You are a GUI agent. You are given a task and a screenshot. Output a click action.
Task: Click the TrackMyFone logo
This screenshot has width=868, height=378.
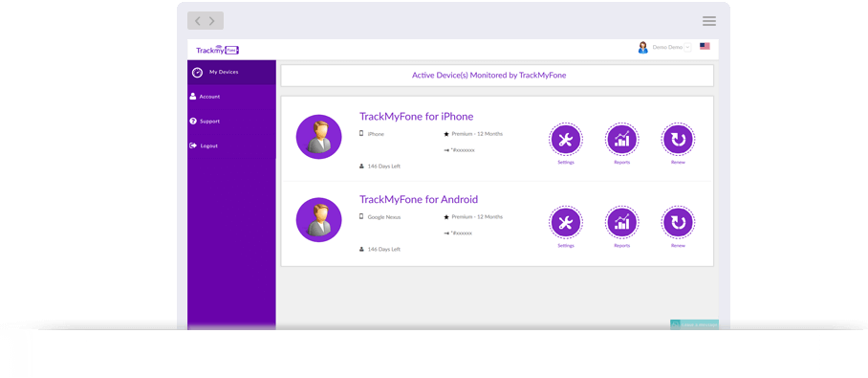point(218,50)
